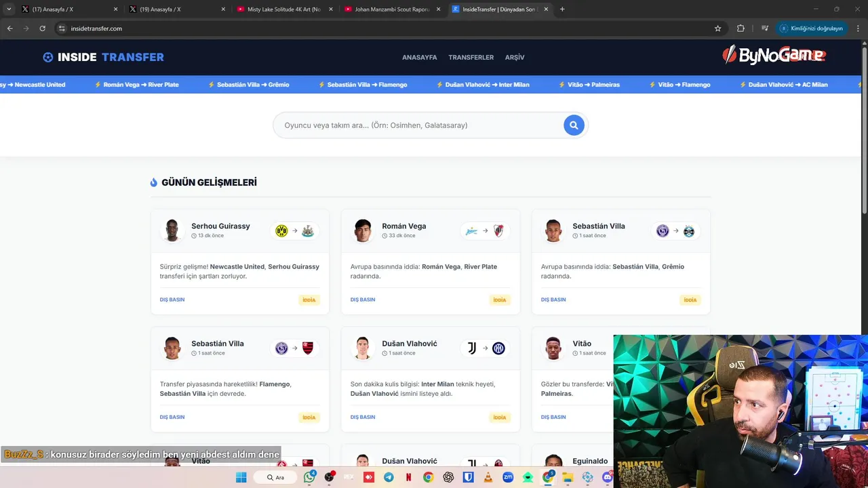Open Netflix from the taskbar

[x=408, y=477]
